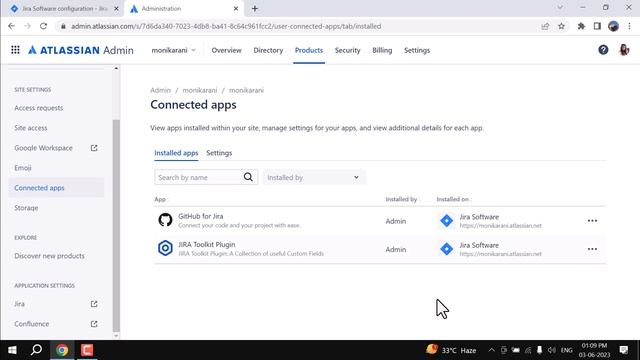Open the monikarani organization dropdown
The width and height of the screenshot is (640, 360).
[173, 50]
